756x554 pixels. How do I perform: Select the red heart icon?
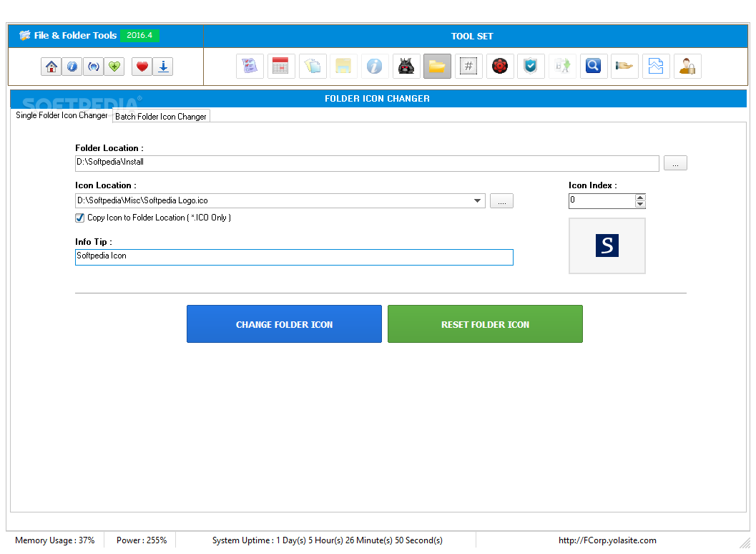tap(142, 66)
